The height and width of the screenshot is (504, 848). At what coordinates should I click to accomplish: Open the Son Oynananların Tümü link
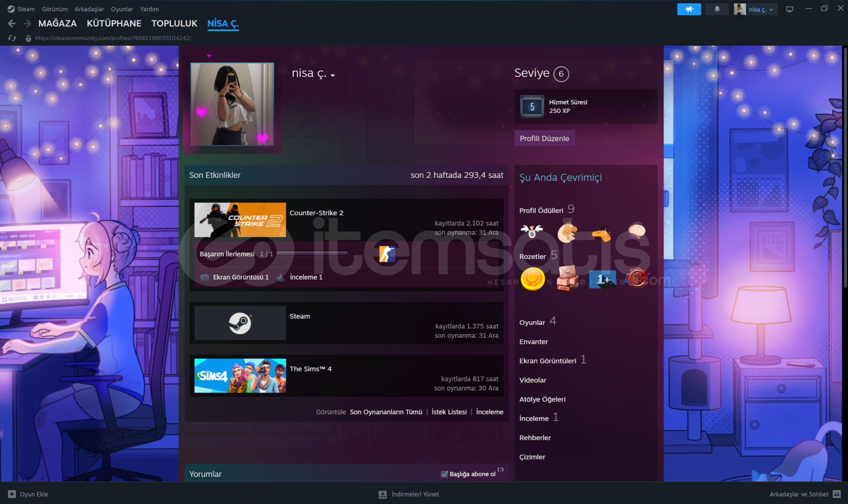(x=386, y=412)
